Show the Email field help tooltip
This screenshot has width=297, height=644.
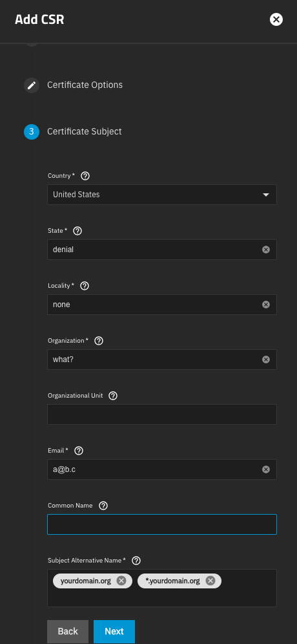pos(79,451)
